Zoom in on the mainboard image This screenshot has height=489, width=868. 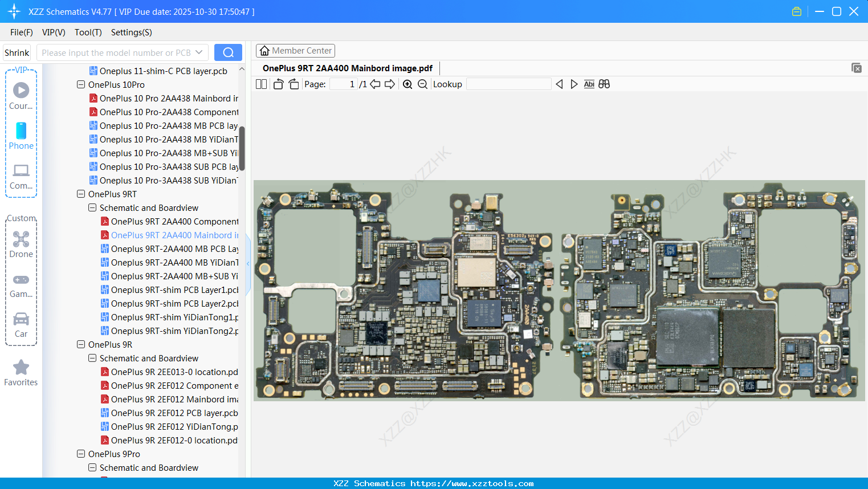coord(407,84)
